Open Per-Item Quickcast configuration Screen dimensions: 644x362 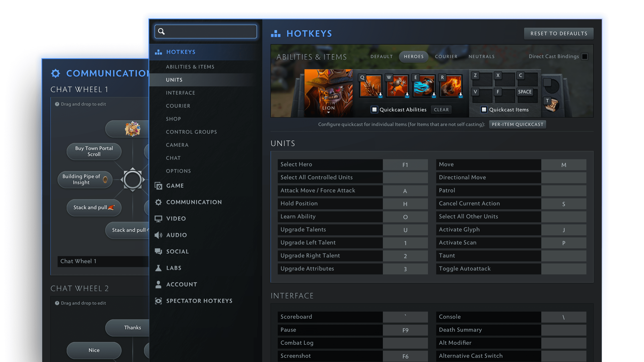pos(517,124)
